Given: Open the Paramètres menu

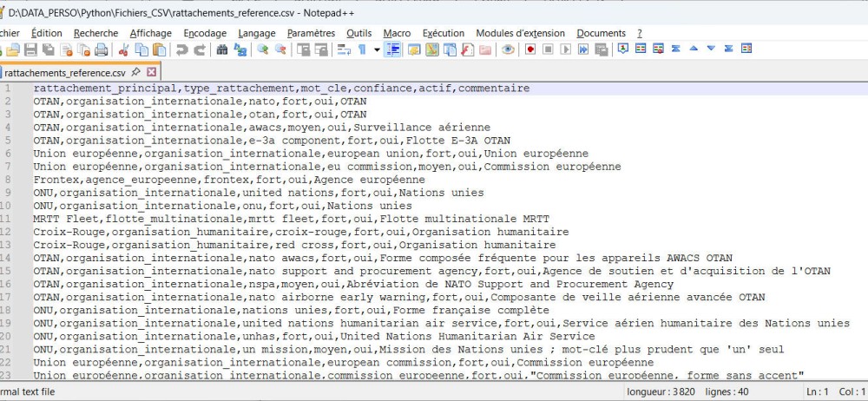Looking at the screenshot, I should (x=311, y=33).
